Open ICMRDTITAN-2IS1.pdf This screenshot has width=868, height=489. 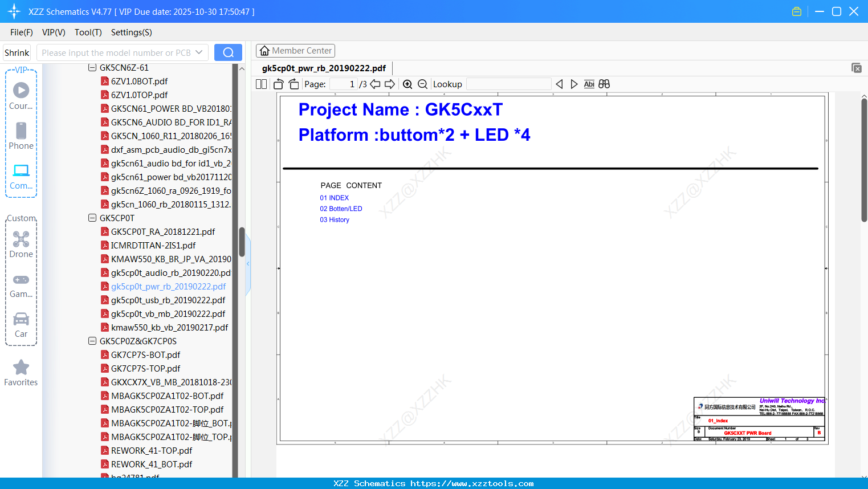tap(153, 246)
